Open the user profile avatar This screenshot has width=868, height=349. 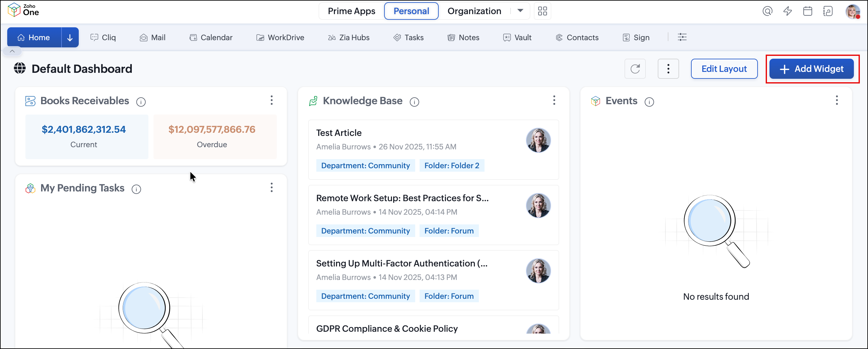[x=853, y=11]
